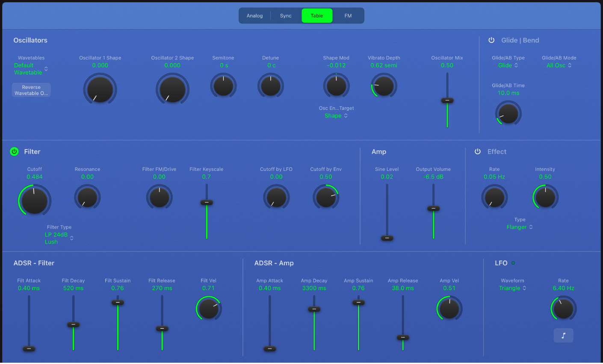The height and width of the screenshot is (364, 603).
Task: Select the Sync oscillator mode
Action: click(x=286, y=16)
